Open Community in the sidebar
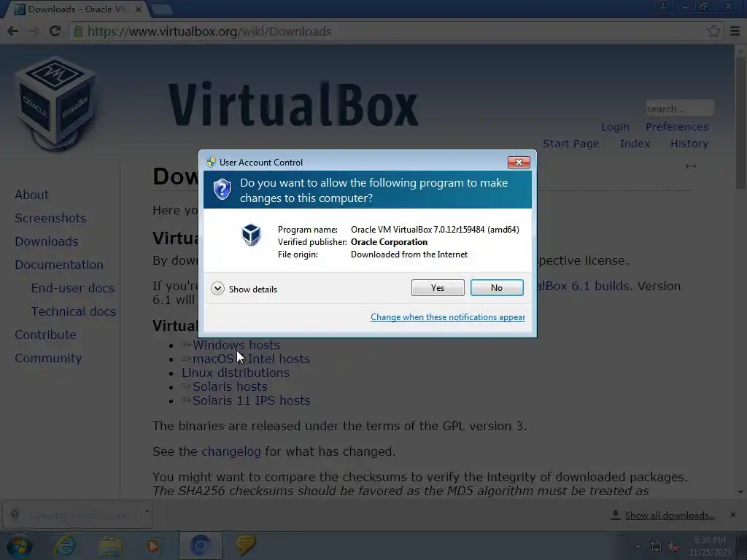Viewport: 747px width, 560px height. (48, 358)
